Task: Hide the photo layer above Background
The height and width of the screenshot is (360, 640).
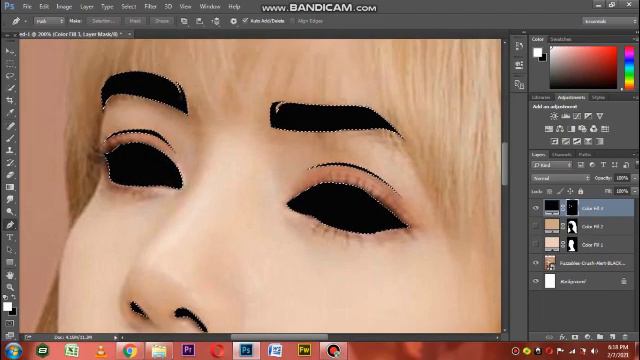Action: click(x=536, y=263)
